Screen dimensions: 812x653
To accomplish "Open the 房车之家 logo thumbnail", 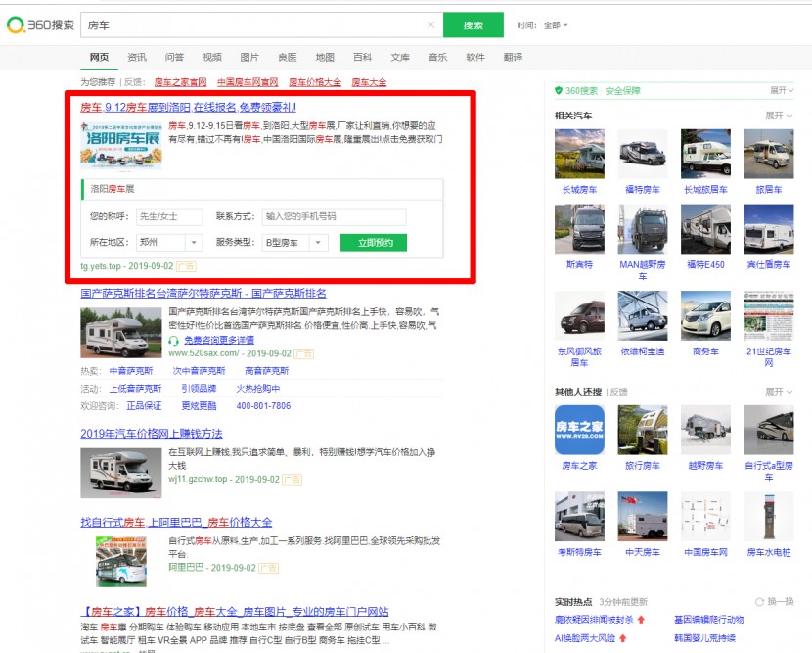I will pos(579,431).
